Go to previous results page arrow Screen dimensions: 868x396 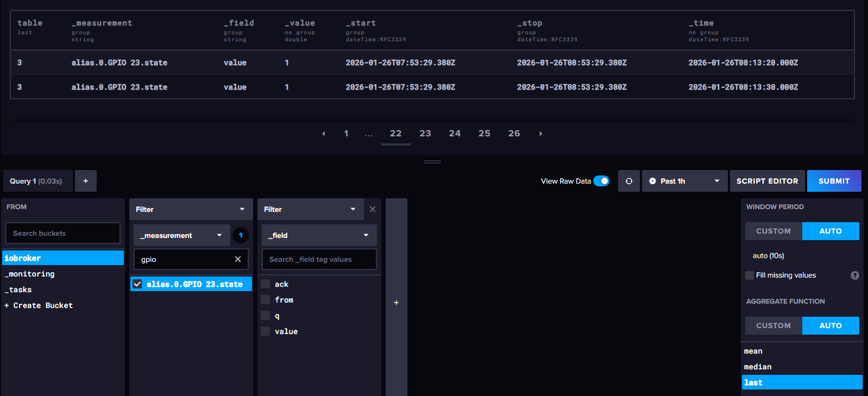click(324, 134)
